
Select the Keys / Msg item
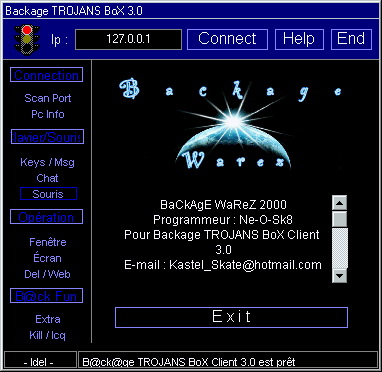(x=47, y=162)
